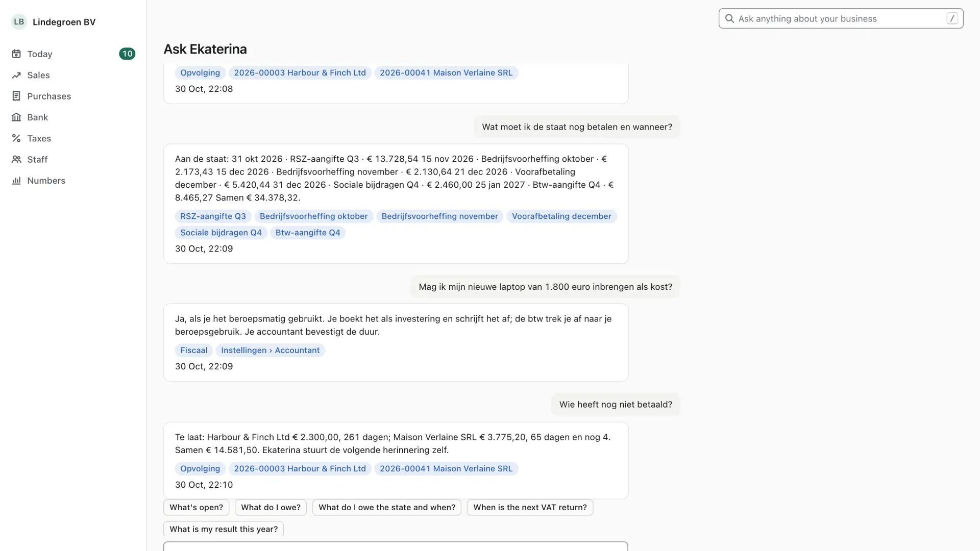Open the Fiscaal tag
The height and width of the screenshot is (551, 980).
click(x=193, y=350)
